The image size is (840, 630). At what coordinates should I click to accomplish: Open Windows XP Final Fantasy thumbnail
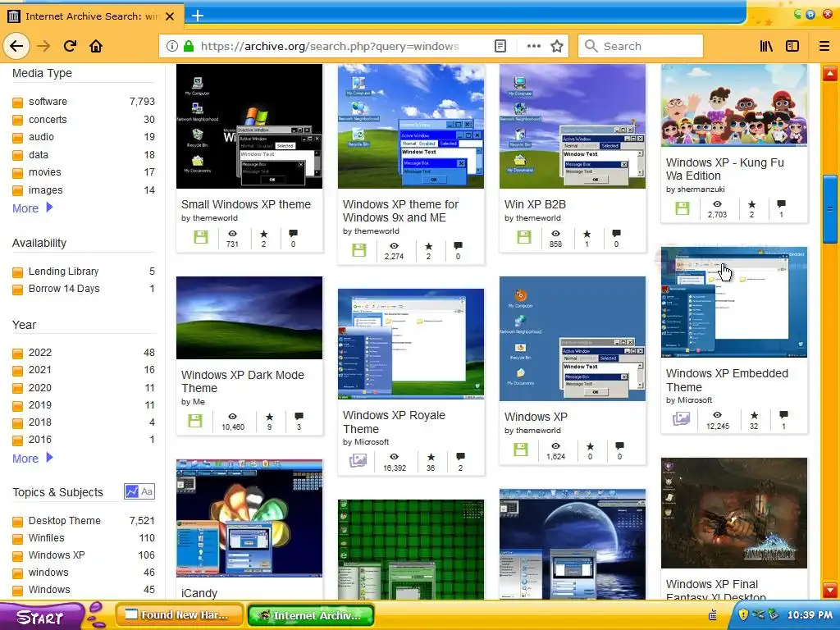pyautogui.click(x=734, y=513)
